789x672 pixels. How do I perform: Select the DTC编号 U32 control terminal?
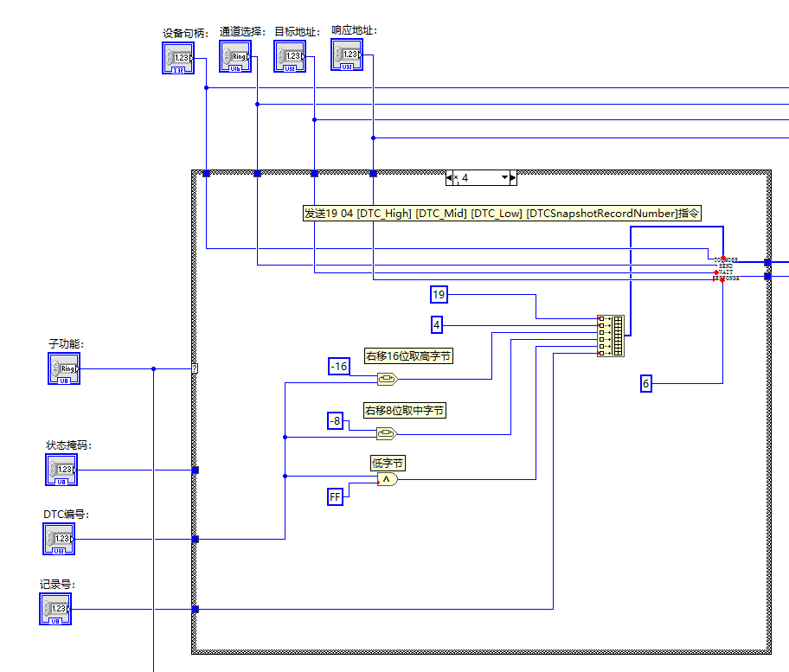[x=59, y=539]
